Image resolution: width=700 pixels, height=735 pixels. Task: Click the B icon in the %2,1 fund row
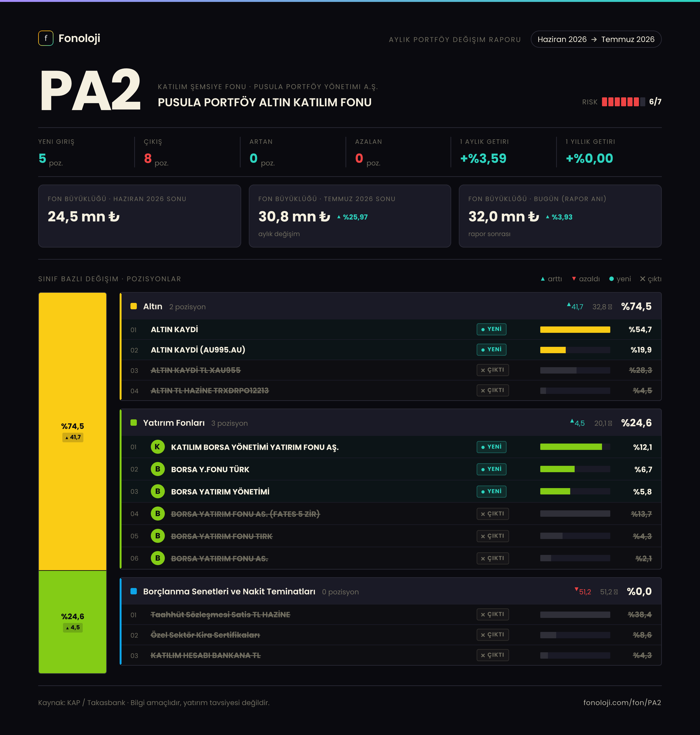(x=157, y=558)
